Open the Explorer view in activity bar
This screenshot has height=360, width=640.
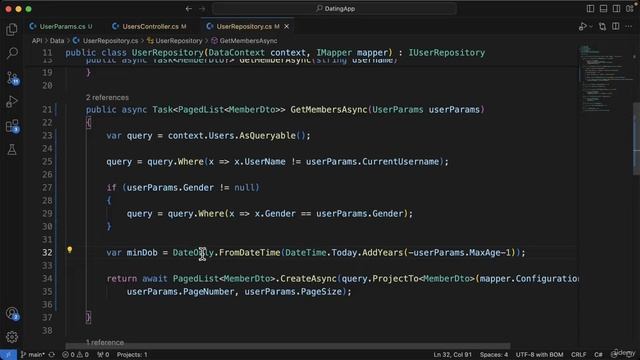pyautogui.click(x=12, y=29)
